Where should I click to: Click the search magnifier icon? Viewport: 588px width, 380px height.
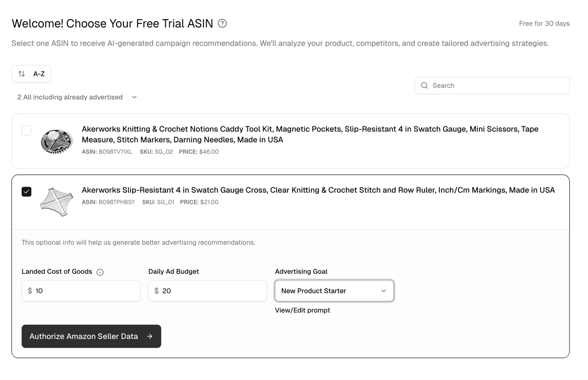(424, 85)
